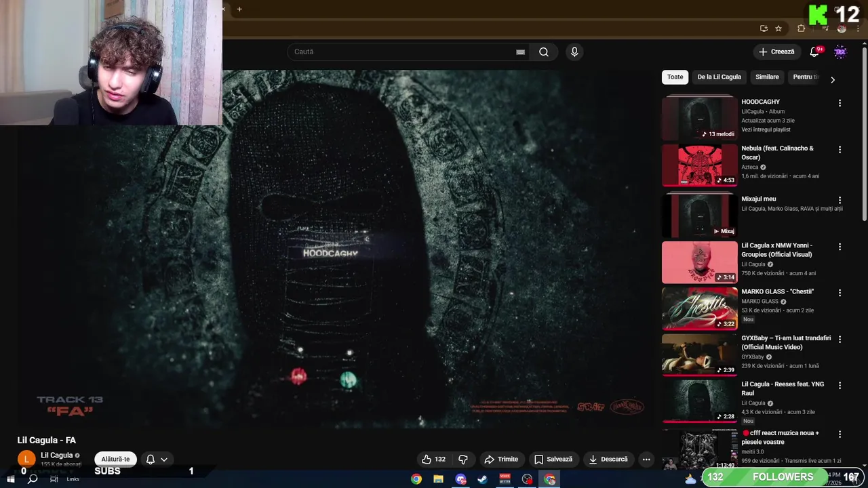Screen dimensions: 868x488
Task: Open media controls icon in browser toolbar
Action: pos(825,28)
